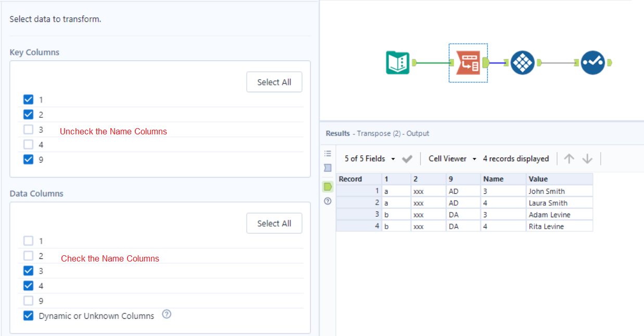Open help icon beside Dynamic or Unknown Columns
The height and width of the screenshot is (336, 644).
point(167,314)
